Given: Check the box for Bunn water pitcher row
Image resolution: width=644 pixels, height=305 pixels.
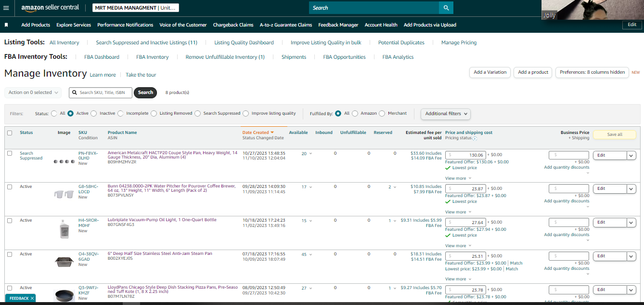Looking at the screenshot, I should click(10, 187).
